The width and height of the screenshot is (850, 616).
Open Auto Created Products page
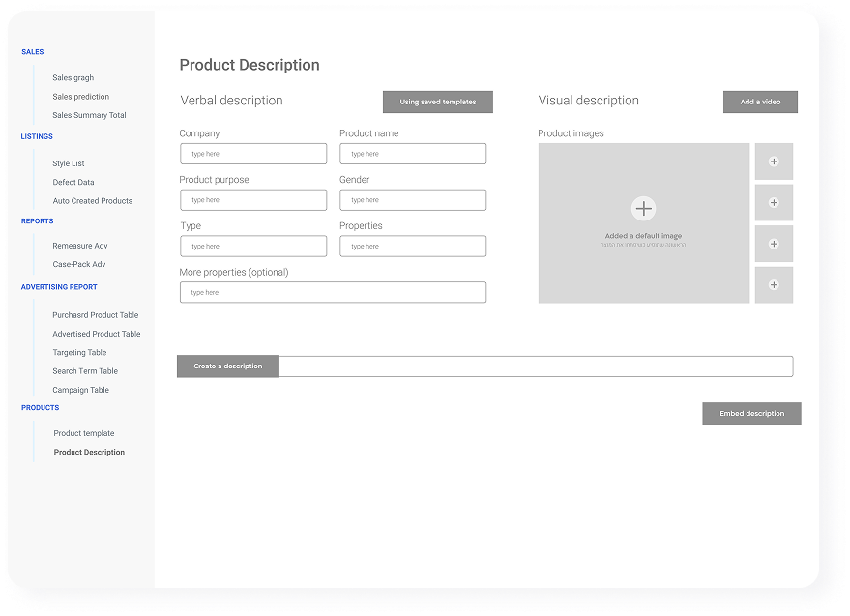(x=92, y=200)
